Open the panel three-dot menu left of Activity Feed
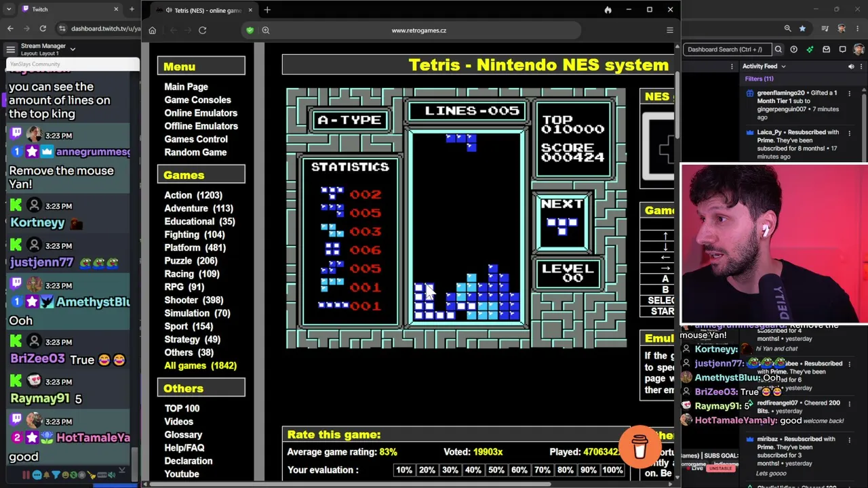 pyautogui.click(x=732, y=66)
